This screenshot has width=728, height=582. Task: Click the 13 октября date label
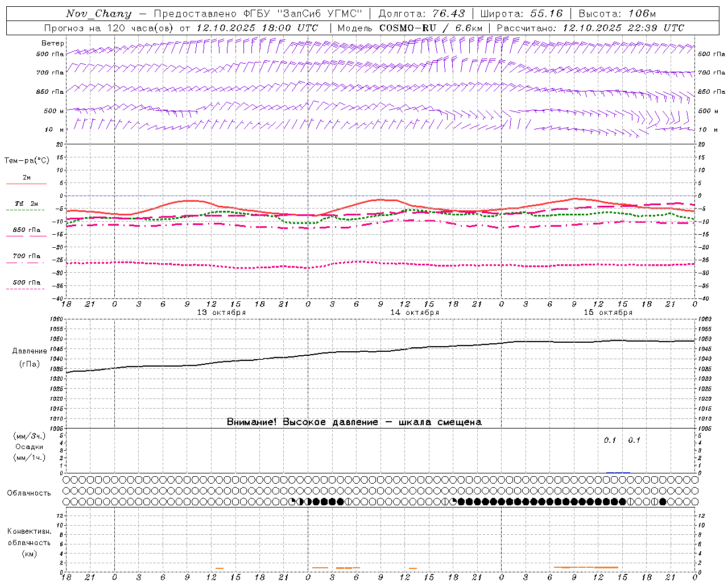[x=221, y=313]
